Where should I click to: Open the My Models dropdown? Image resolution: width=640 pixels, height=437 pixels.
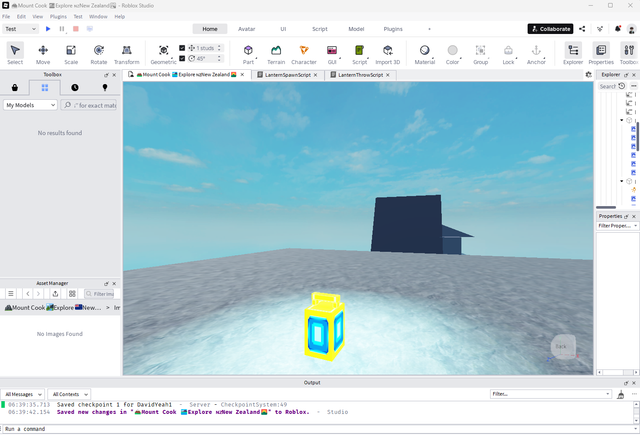pos(30,105)
